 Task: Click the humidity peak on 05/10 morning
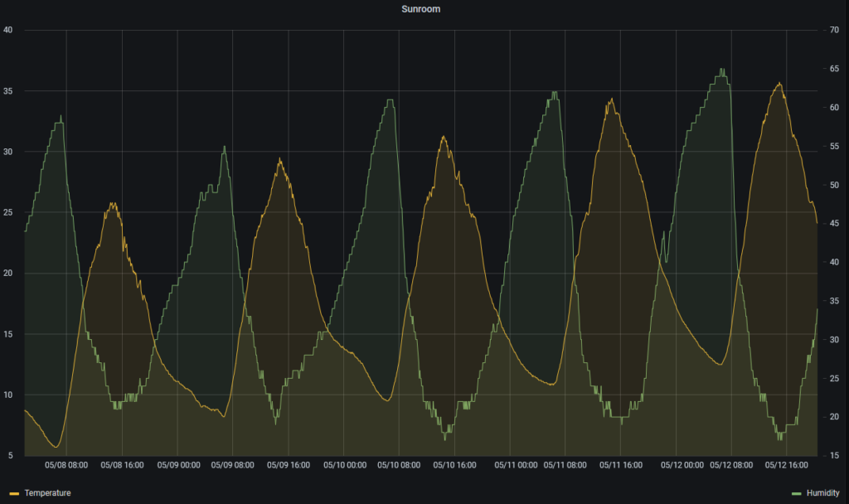[390, 100]
